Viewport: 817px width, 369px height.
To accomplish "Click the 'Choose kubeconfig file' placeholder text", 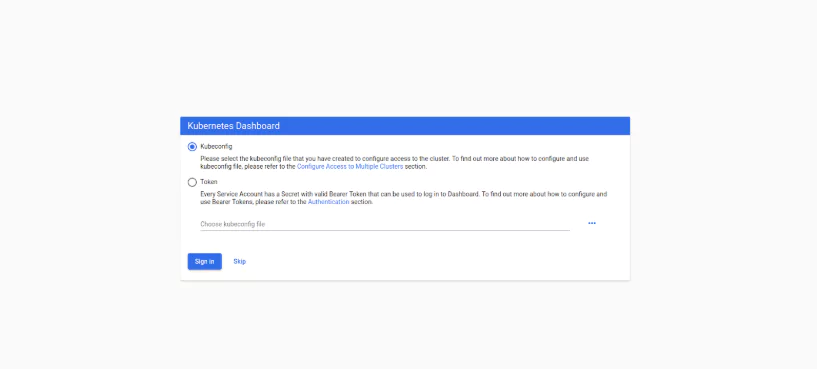I will click(x=232, y=224).
